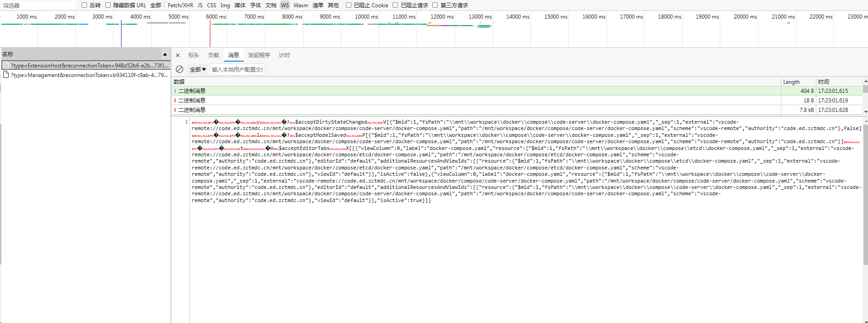The width and height of the screenshot is (868, 323).
Task: Open the 标头 (Headers) tab
Action: tap(194, 55)
